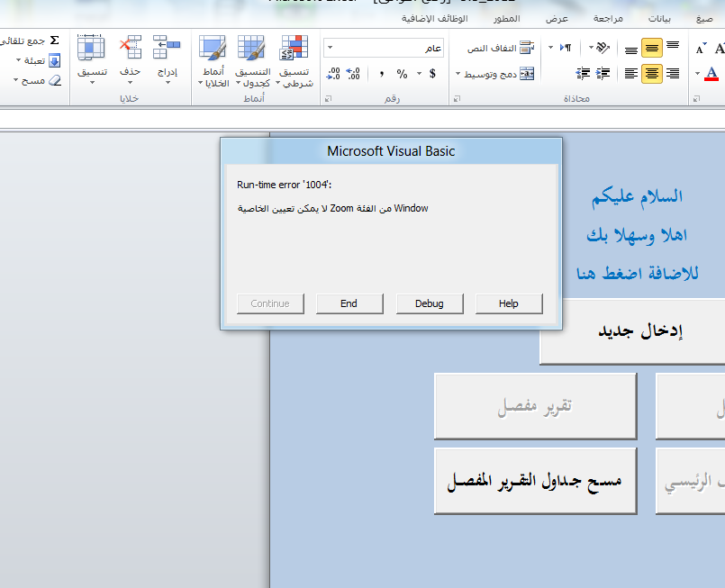Expand Clear (مسح) dropdown arrow

point(15,80)
